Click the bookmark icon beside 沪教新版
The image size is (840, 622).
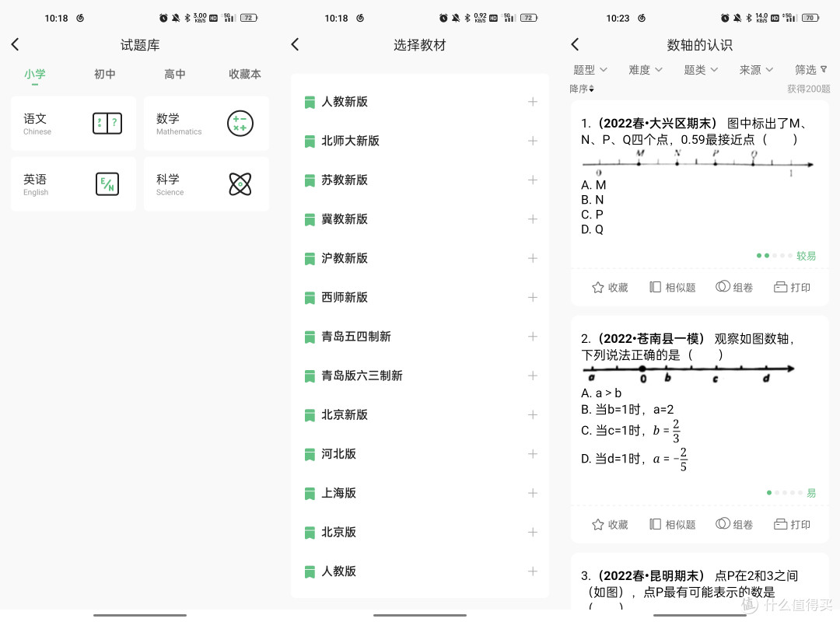point(310,258)
